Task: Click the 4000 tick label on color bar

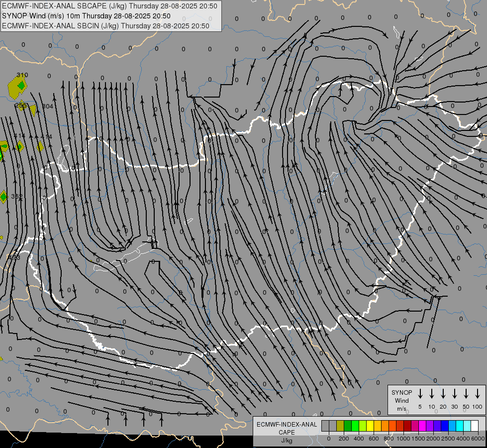Action: pos(463,439)
